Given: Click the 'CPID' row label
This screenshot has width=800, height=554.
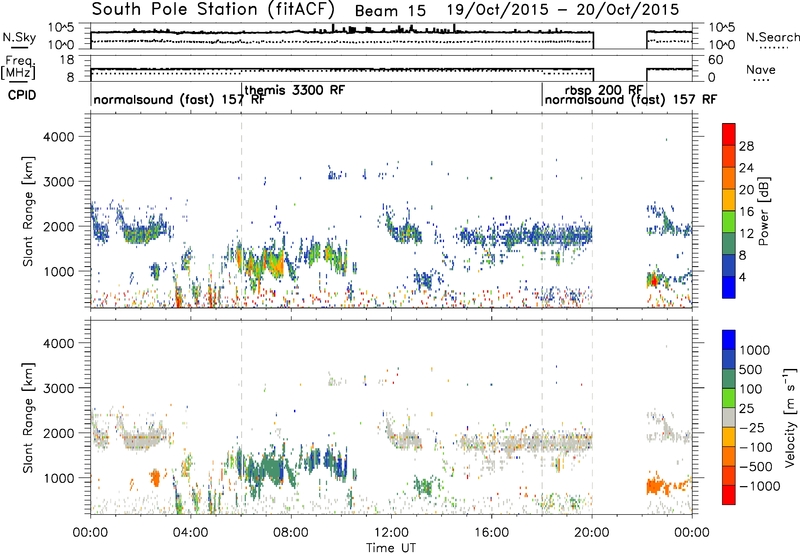Looking at the screenshot, I should [x=22, y=95].
